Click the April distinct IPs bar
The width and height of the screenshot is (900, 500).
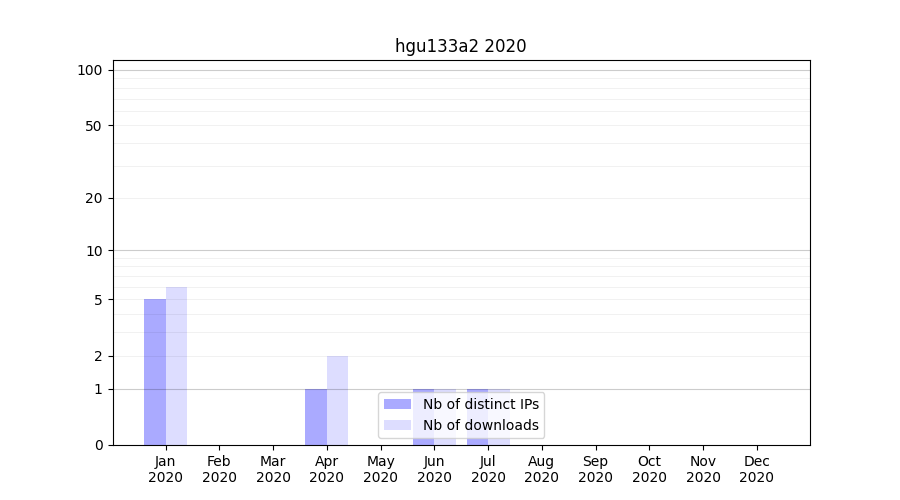coord(316,417)
